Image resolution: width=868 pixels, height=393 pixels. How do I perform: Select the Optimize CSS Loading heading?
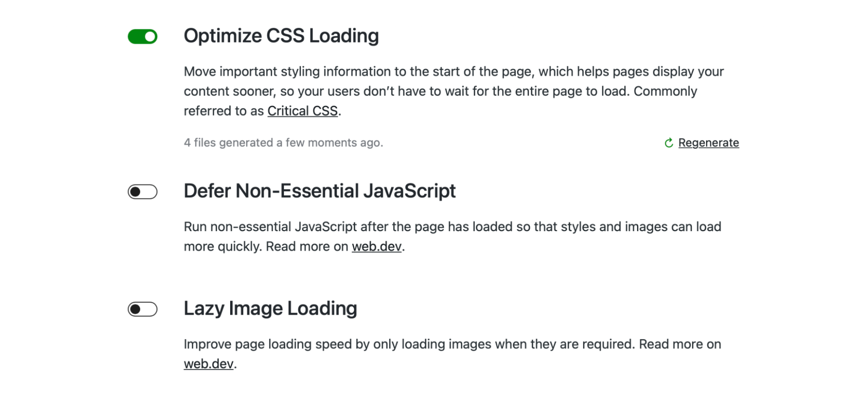[x=281, y=36]
